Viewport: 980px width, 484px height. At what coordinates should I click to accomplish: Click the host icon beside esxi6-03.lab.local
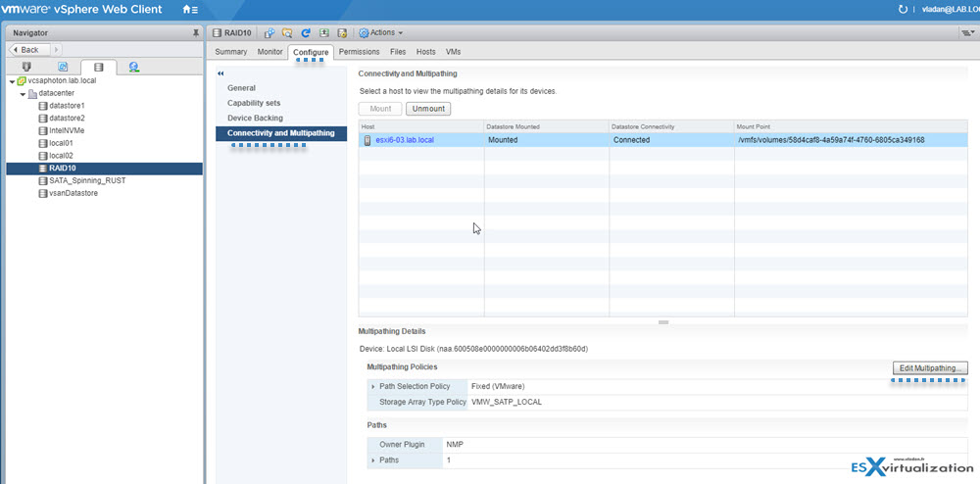click(367, 140)
